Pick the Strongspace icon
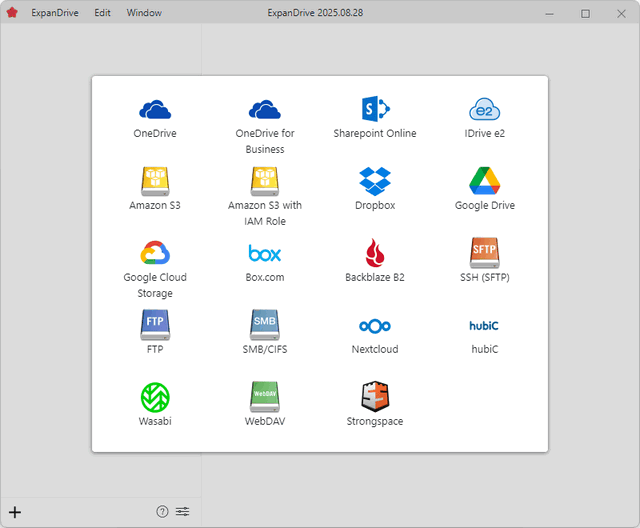 point(375,396)
